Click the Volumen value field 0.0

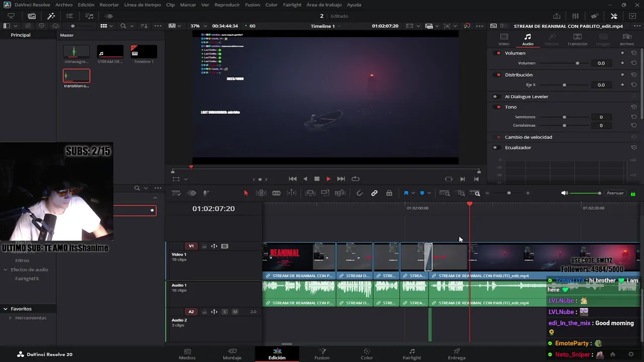coord(601,63)
